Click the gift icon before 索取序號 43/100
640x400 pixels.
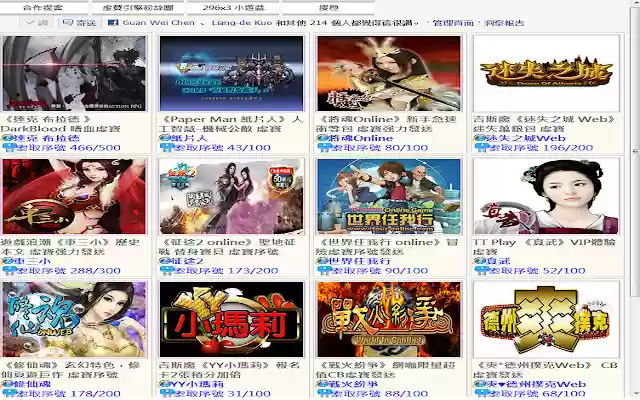(167, 148)
